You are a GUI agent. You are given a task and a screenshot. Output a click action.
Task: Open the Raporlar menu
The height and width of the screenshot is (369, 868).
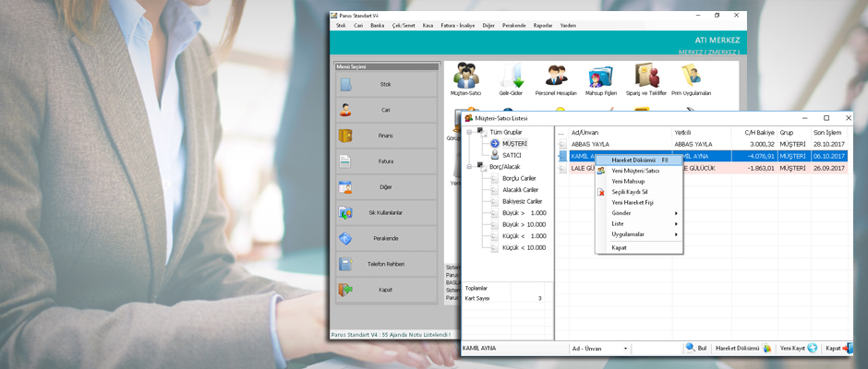pos(543,26)
